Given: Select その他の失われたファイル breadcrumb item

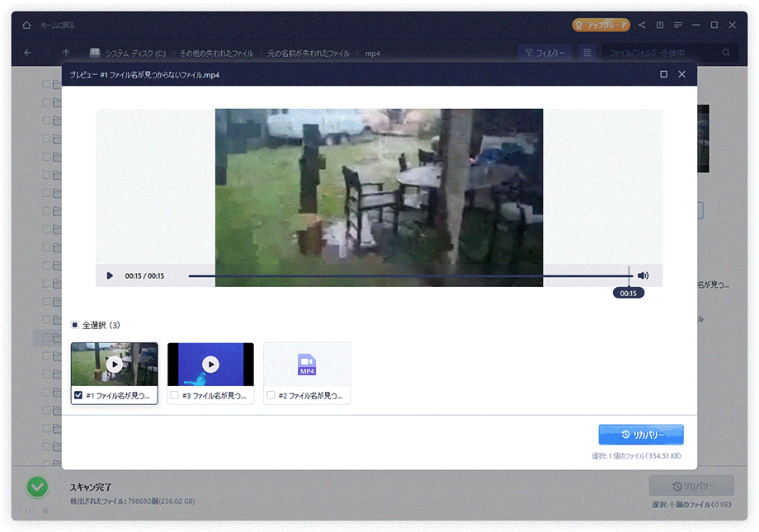Looking at the screenshot, I should [x=216, y=54].
